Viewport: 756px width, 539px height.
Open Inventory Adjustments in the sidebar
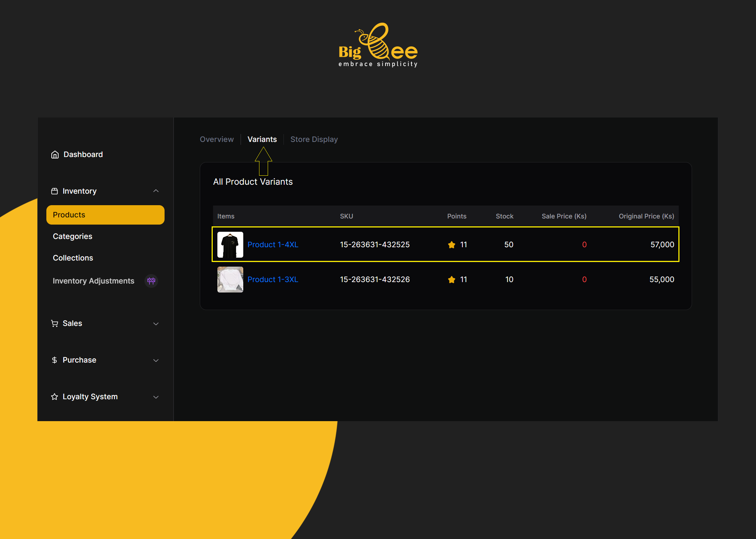pyautogui.click(x=93, y=281)
